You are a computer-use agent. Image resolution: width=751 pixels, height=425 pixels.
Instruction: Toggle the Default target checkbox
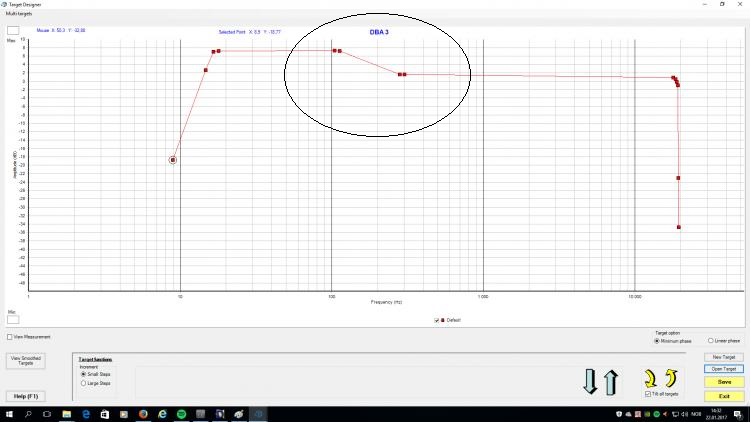(436, 320)
